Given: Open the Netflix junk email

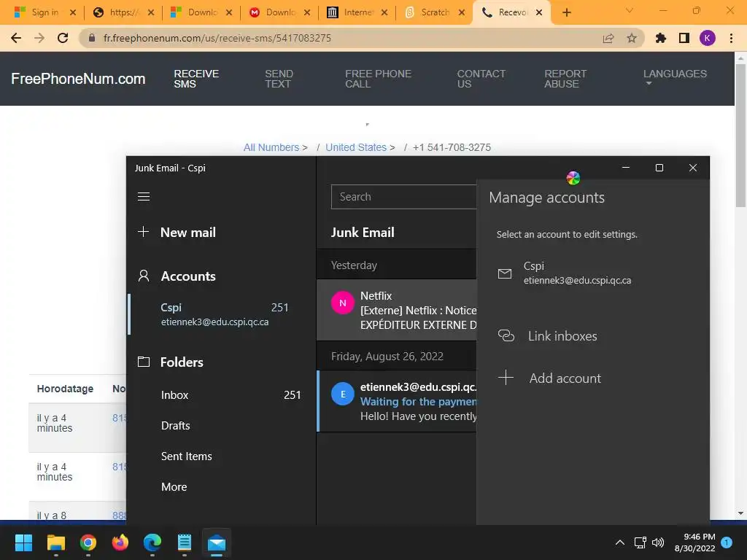Looking at the screenshot, I should pos(397,310).
